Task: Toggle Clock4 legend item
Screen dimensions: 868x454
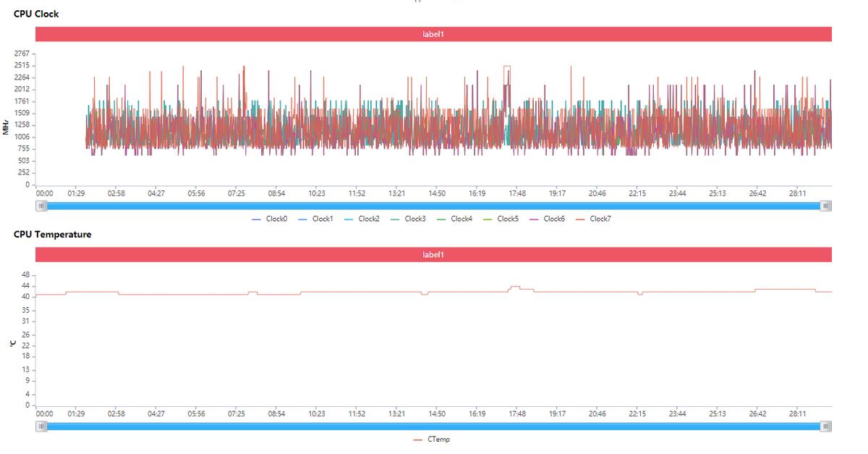Action: point(454,219)
